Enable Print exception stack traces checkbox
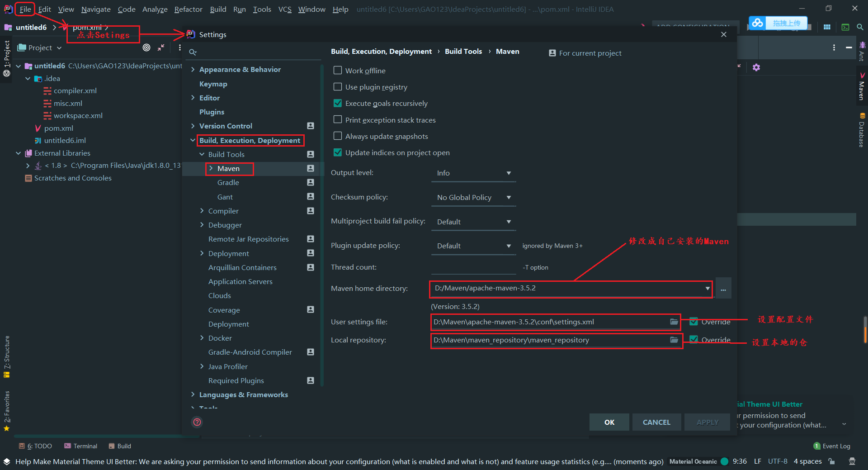 click(338, 120)
